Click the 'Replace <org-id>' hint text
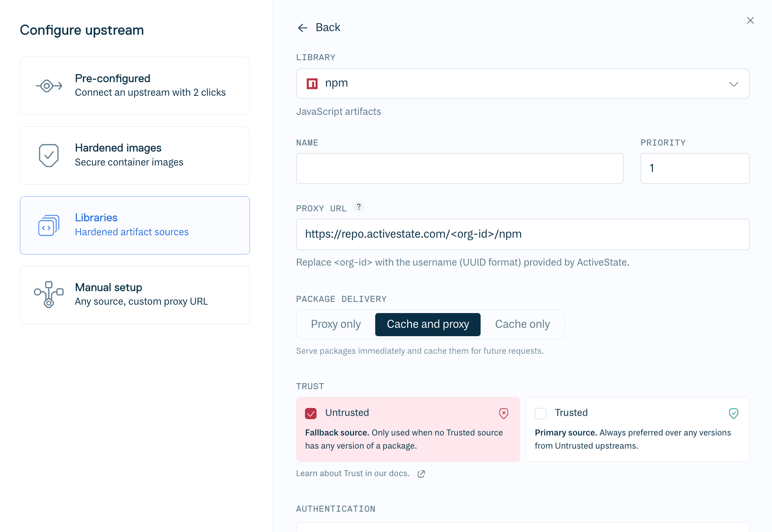772x532 pixels. point(463,262)
